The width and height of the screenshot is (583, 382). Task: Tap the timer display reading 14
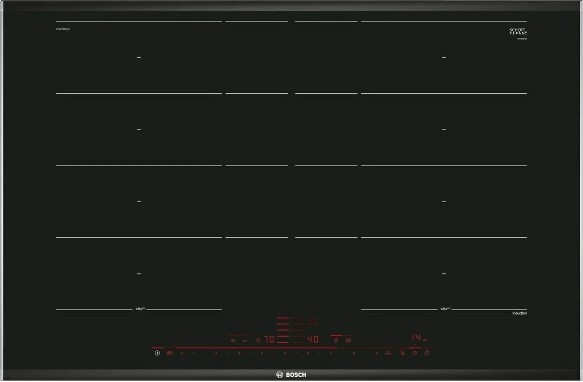pos(416,338)
